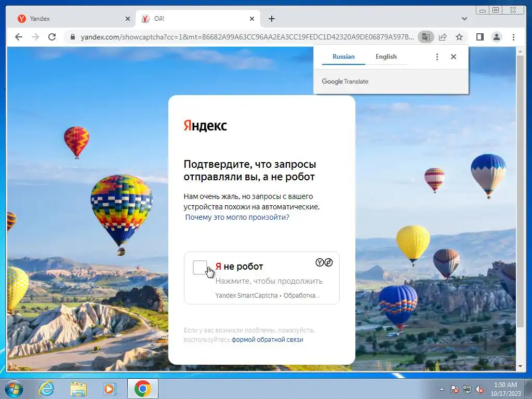Click the "Yandex SmartCaptcha" label
Screen dimensions: 532x399
tap(246, 296)
